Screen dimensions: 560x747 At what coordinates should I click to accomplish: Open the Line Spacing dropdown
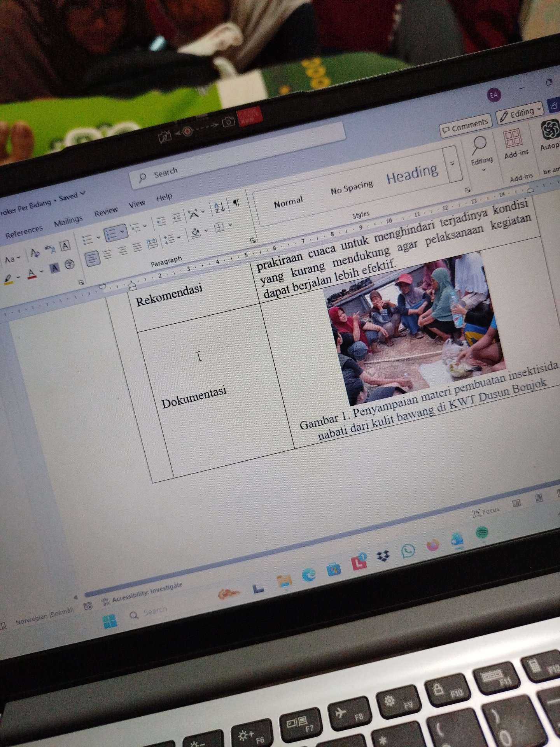171,238
